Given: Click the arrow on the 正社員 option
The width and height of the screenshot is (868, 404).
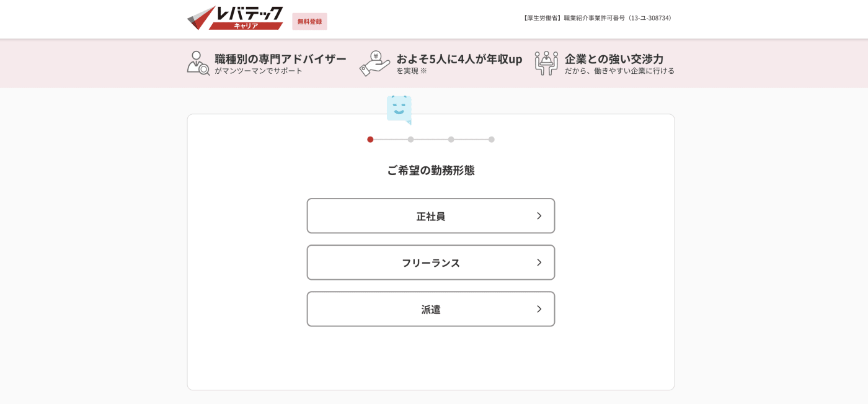Looking at the screenshot, I should point(539,216).
